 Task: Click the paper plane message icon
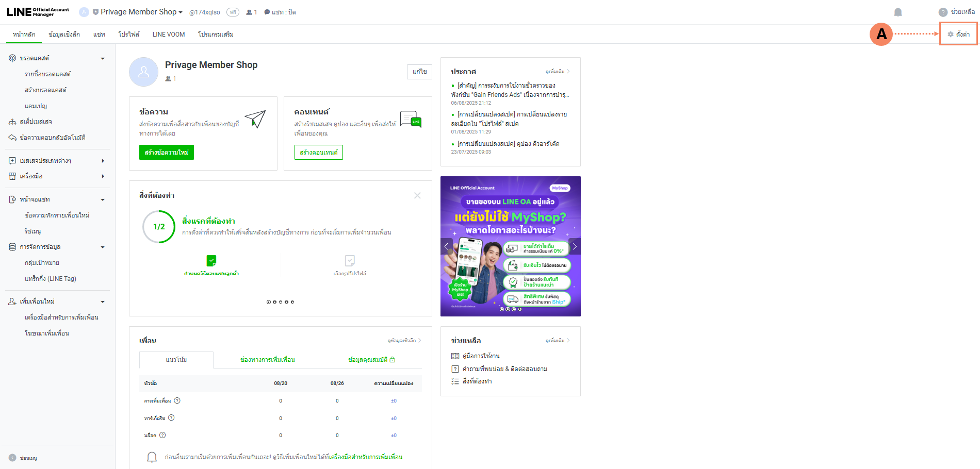(x=255, y=119)
